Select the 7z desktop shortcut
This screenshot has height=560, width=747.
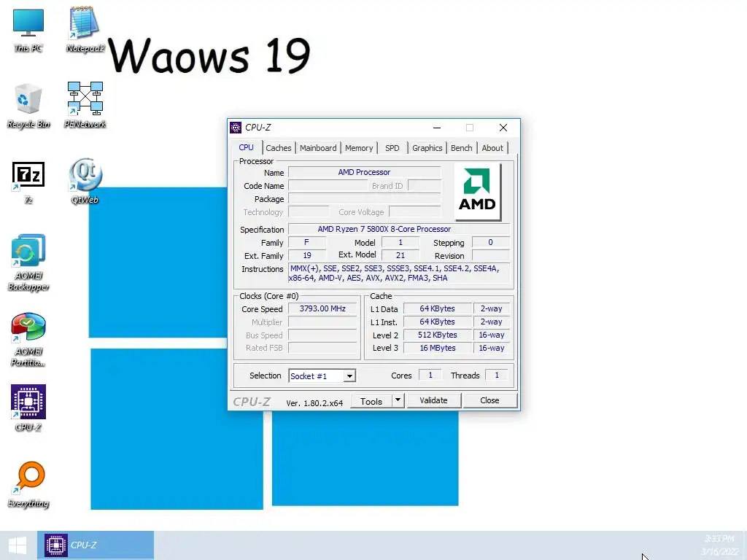pos(28,183)
